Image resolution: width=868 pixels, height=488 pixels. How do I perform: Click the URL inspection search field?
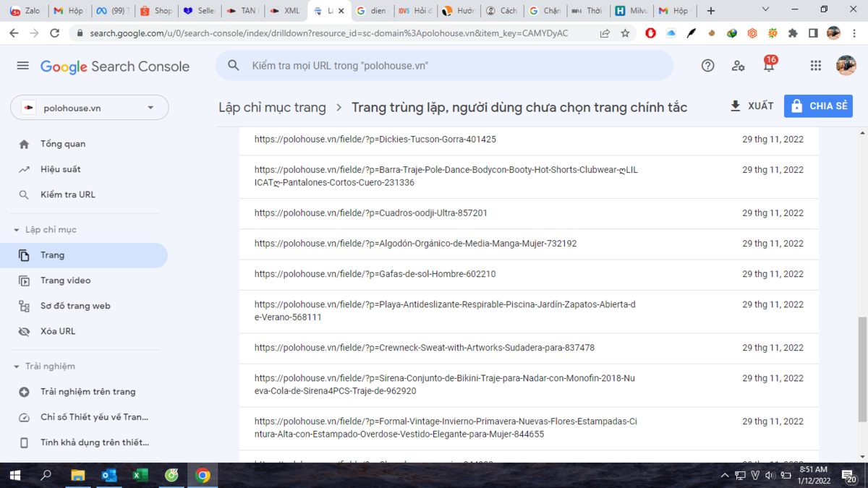[x=444, y=66]
